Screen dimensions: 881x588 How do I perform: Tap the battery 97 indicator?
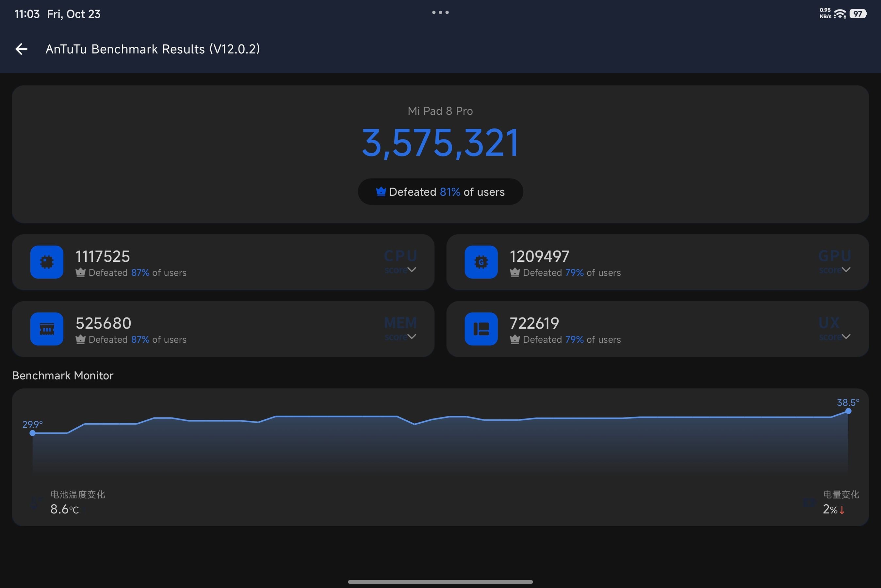tap(858, 14)
